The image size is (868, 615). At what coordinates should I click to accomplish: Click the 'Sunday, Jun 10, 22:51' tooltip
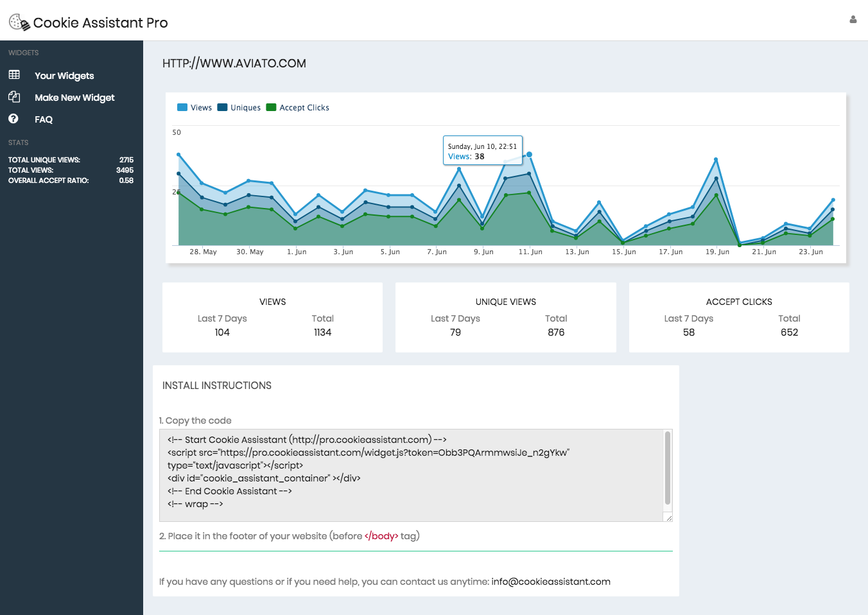(x=482, y=151)
